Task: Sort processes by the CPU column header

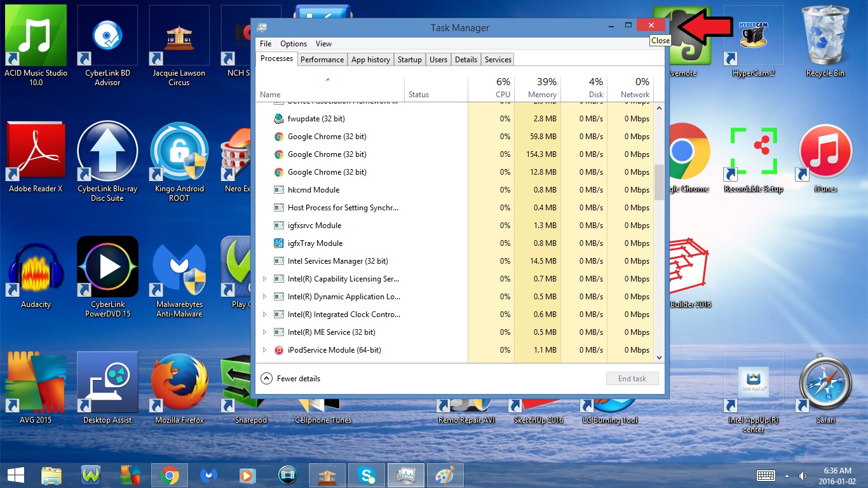Action: coord(491,88)
